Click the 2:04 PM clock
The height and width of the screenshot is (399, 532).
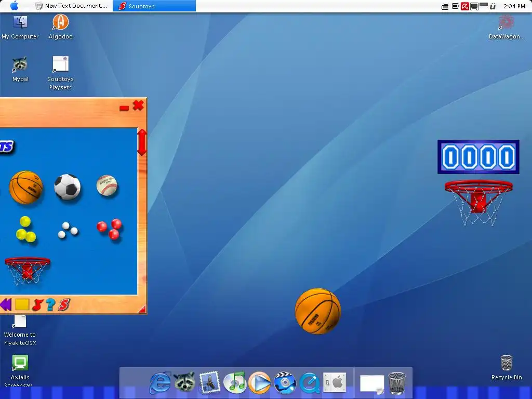pos(514,6)
